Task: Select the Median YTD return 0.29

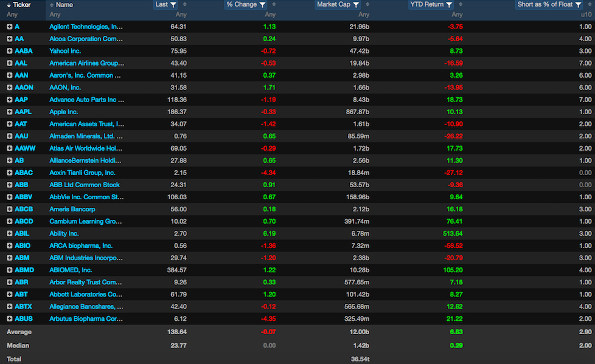Action: [456, 345]
